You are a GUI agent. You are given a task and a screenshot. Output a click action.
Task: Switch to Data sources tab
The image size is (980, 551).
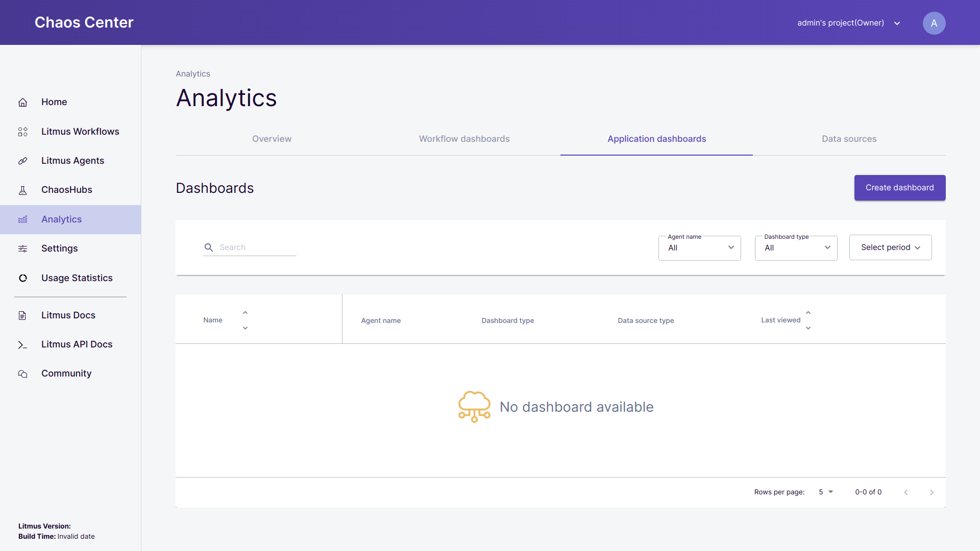pos(849,139)
